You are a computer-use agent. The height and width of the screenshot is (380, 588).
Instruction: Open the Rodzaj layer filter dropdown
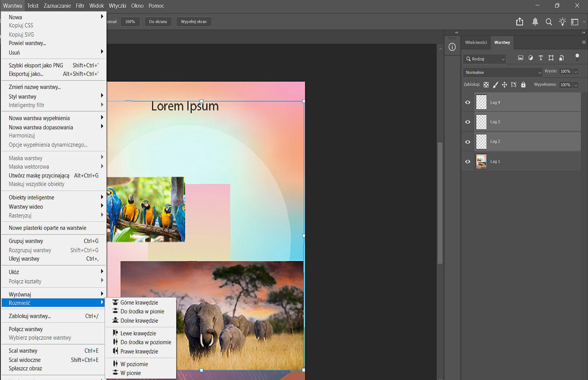(484, 59)
